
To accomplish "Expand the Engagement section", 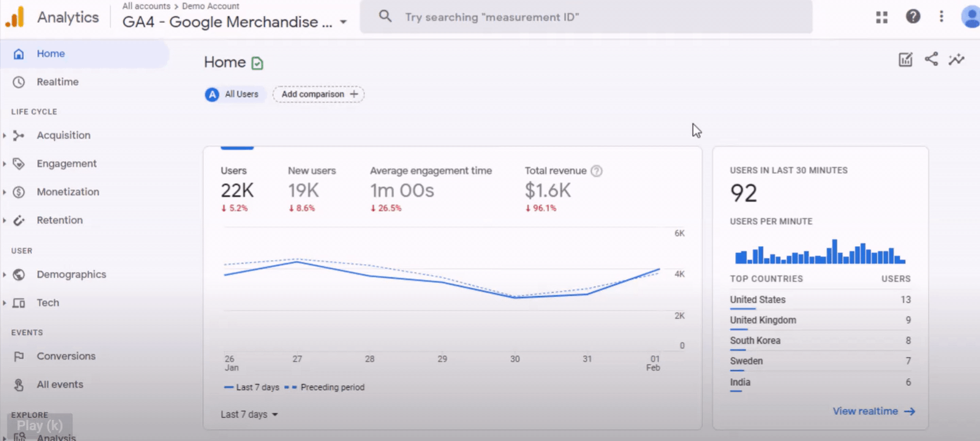I will tap(4, 164).
